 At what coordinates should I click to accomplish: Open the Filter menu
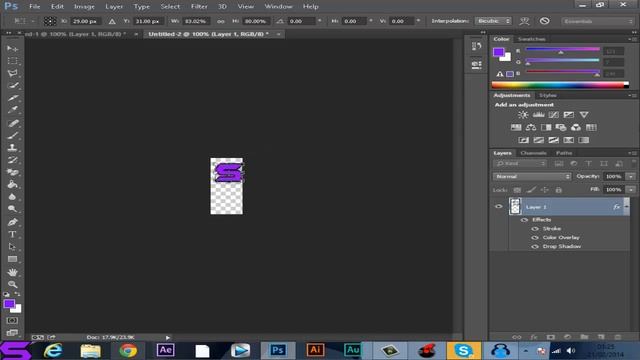199,7
